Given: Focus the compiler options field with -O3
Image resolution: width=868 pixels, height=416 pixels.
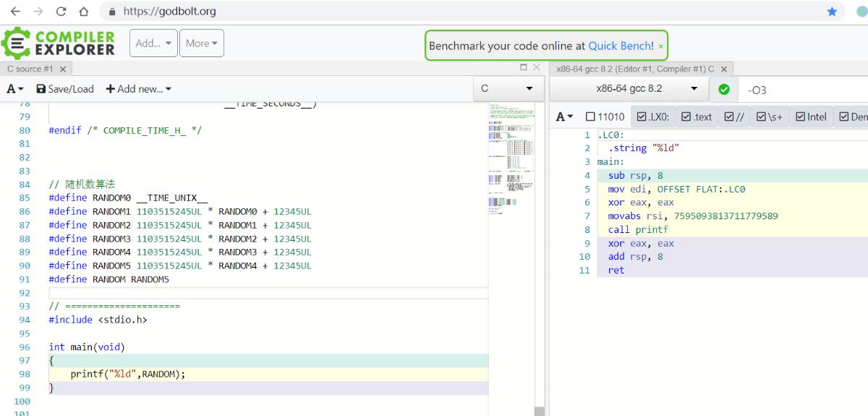Looking at the screenshot, I should tap(803, 90).
